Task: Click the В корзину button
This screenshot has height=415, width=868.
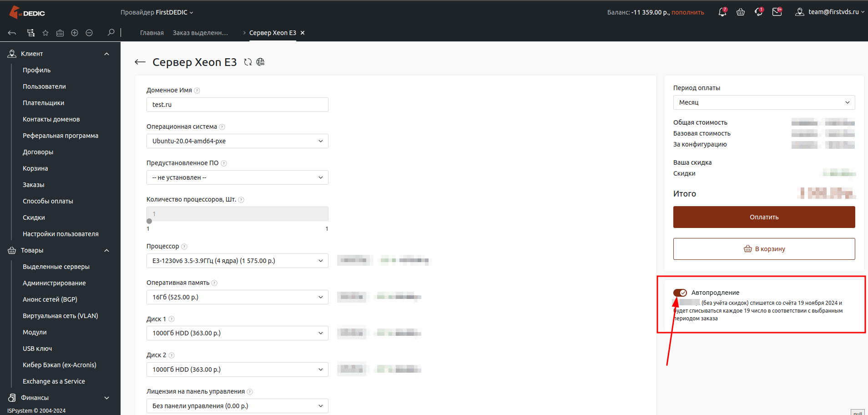Action: (764, 249)
